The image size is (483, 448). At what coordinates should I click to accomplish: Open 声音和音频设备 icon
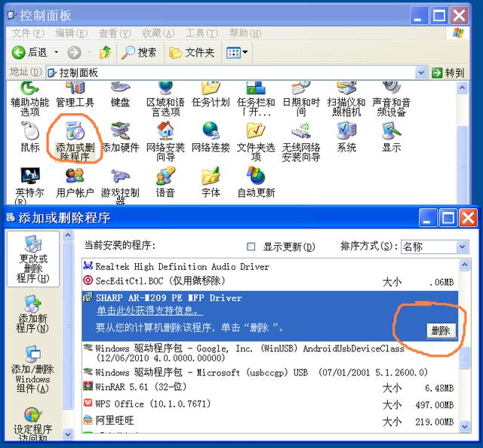pyautogui.click(x=391, y=99)
